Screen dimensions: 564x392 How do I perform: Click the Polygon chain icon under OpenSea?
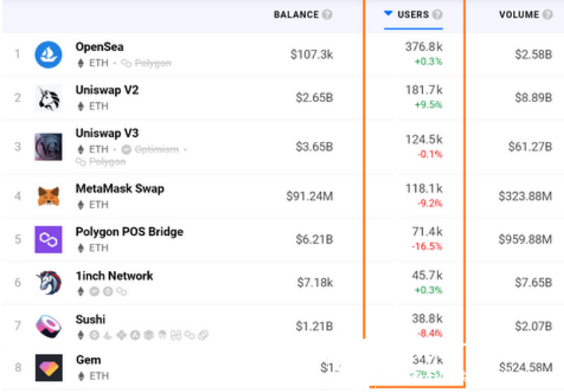click(x=126, y=63)
